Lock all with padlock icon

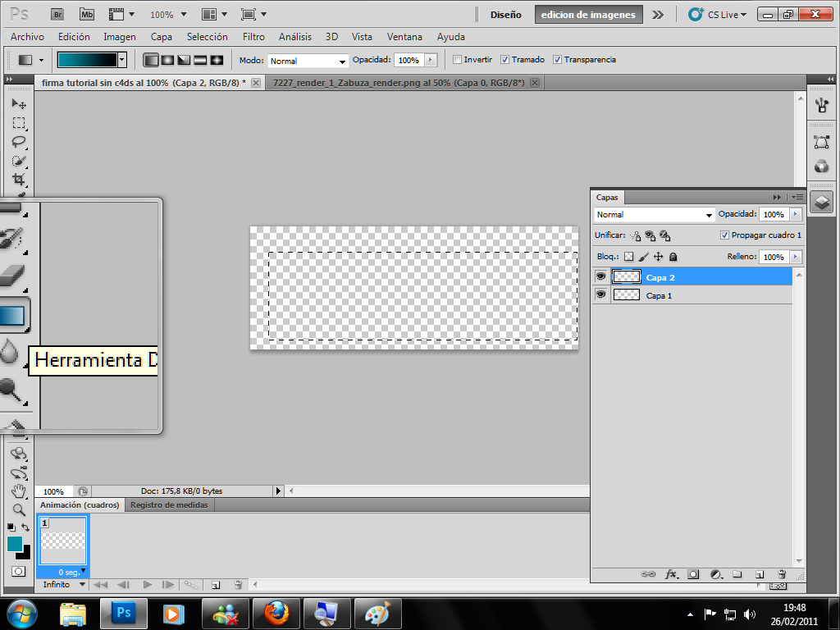coord(673,257)
